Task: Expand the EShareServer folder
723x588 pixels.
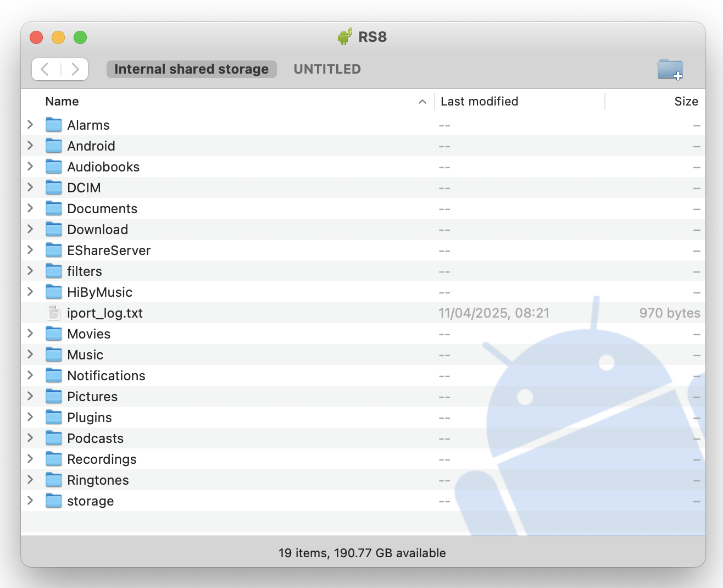Action: click(x=30, y=250)
